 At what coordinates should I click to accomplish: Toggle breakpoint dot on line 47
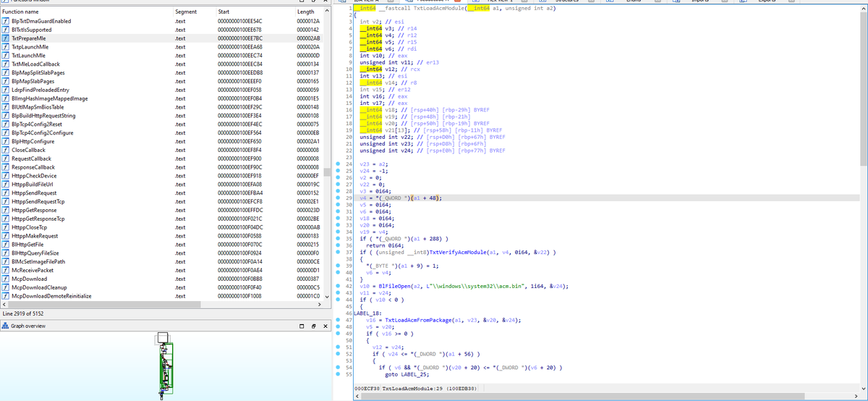[x=339, y=319]
